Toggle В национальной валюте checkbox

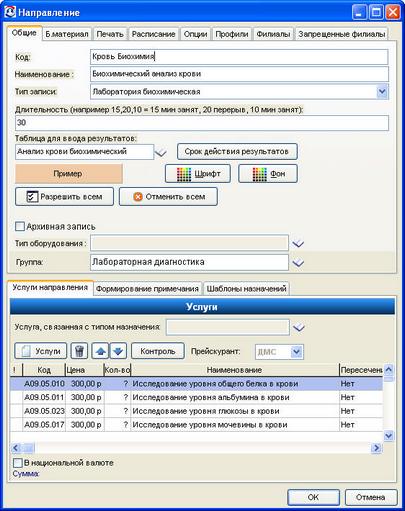[18, 463]
